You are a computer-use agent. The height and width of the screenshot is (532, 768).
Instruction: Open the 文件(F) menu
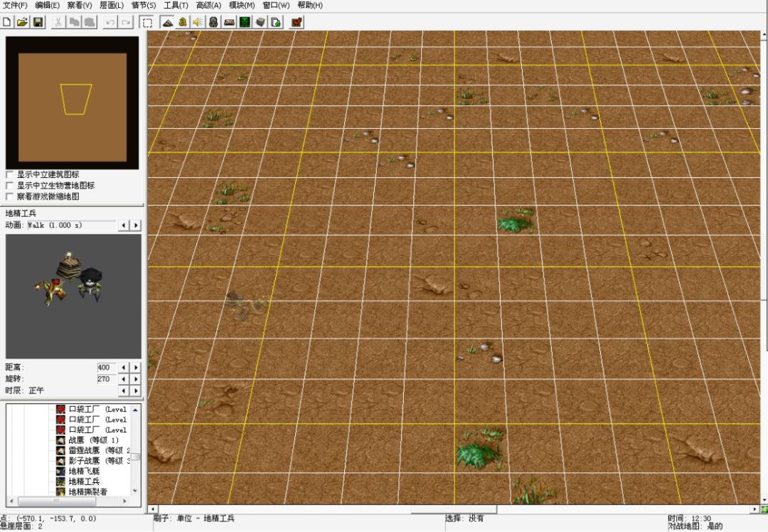click(15, 6)
